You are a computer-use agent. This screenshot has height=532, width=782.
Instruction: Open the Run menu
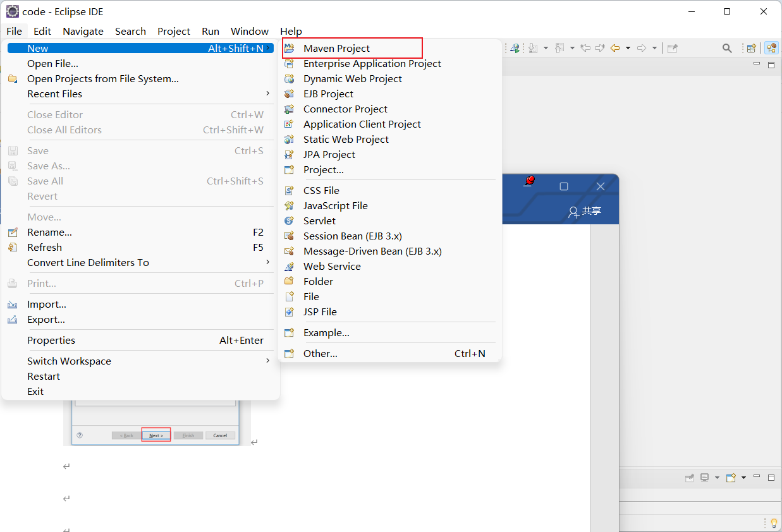pos(211,31)
